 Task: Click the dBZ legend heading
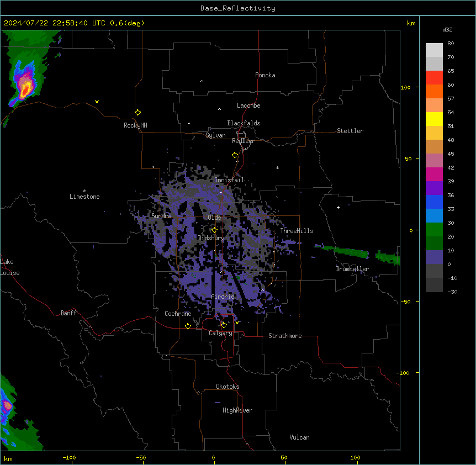(447, 29)
